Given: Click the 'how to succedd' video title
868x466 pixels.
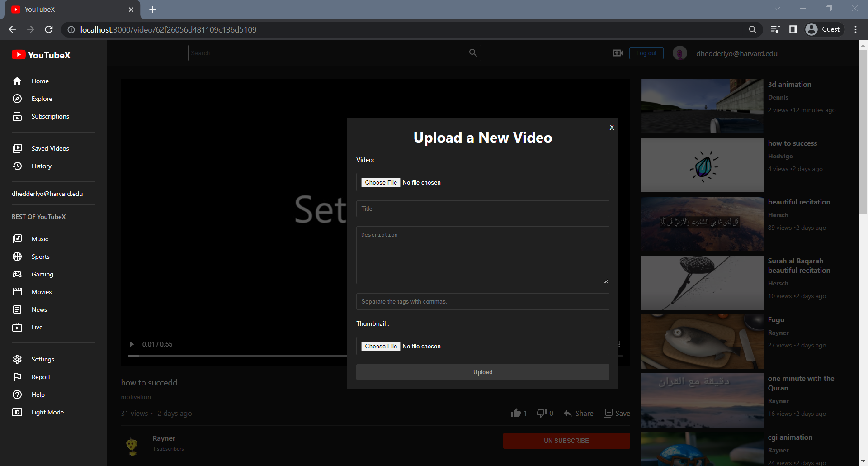Looking at the screenshot, I should [x=149, y=383].
